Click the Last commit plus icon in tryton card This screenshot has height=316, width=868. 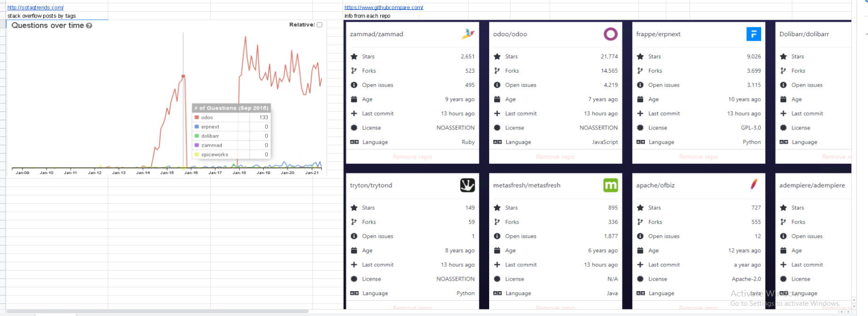click(x=354, y=265)
